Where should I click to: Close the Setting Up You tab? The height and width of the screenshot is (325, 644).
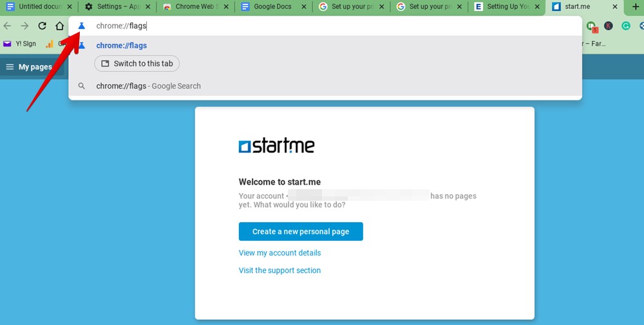(537, 6)
